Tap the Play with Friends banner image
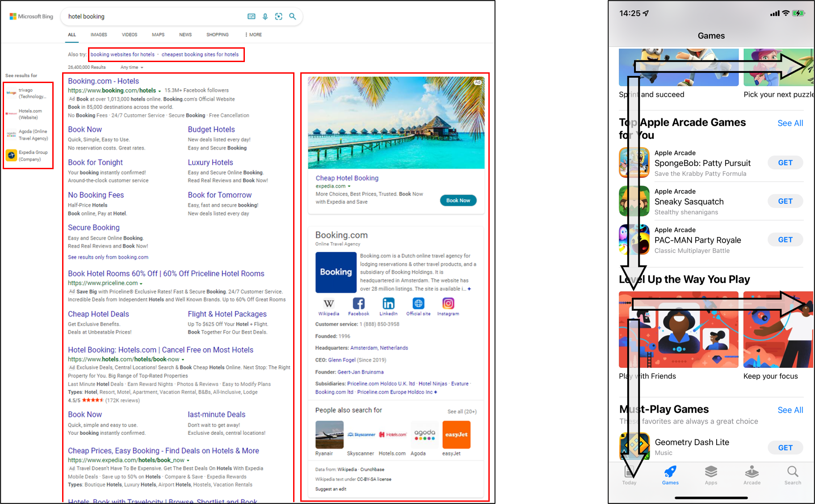The width and height of the screenshot is (815, 504). (679, 329)
